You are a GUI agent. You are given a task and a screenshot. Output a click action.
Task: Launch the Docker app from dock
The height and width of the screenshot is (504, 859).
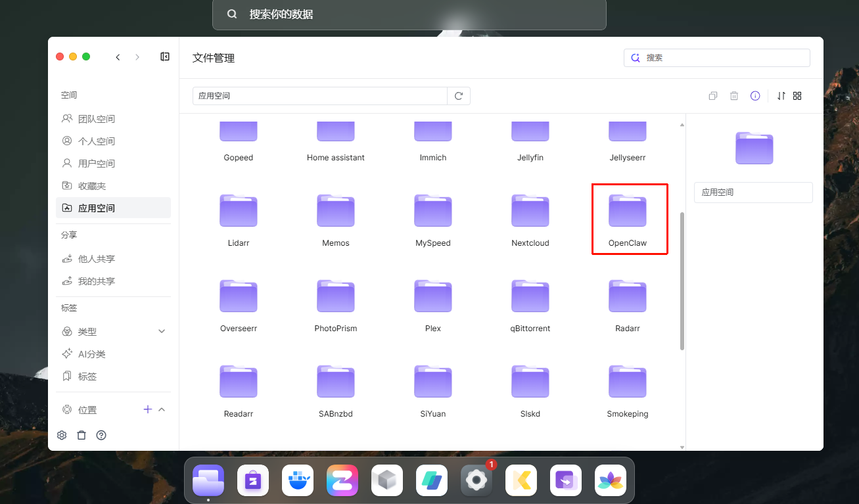(x=298, y=481)
